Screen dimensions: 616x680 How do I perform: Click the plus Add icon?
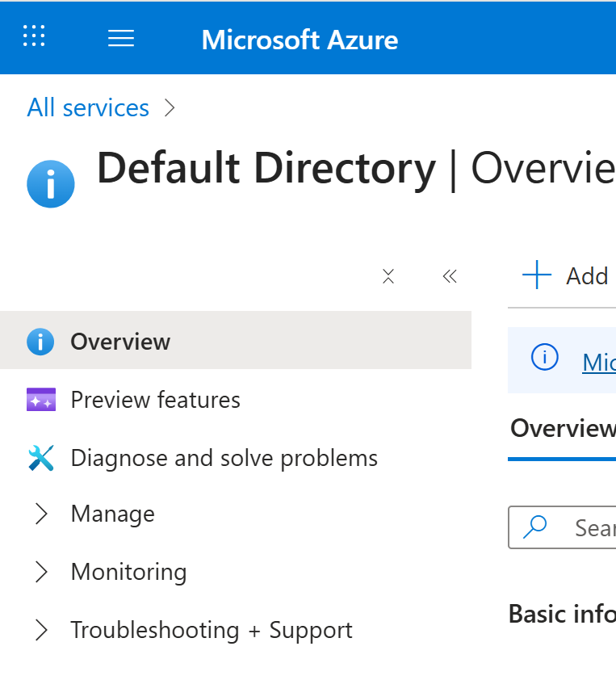tap(537, 275)
